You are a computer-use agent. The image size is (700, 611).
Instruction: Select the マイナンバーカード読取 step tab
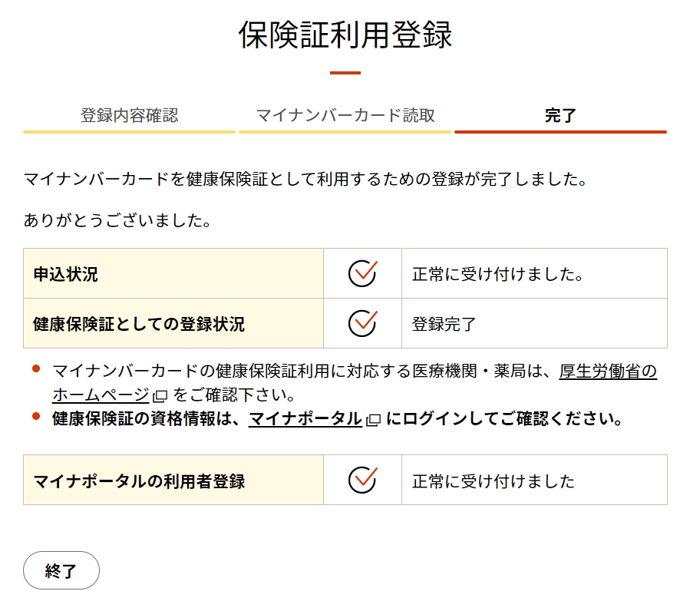[x=345, y=116]
